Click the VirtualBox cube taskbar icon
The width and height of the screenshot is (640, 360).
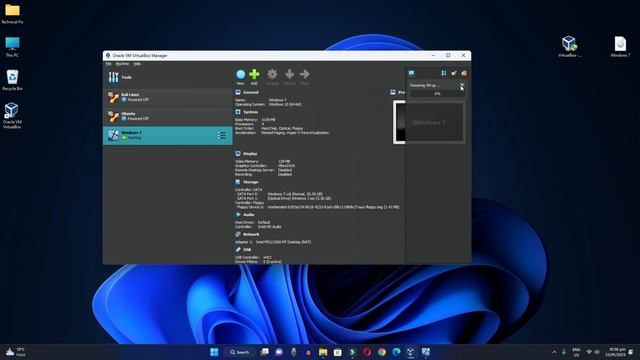[411, 352]
